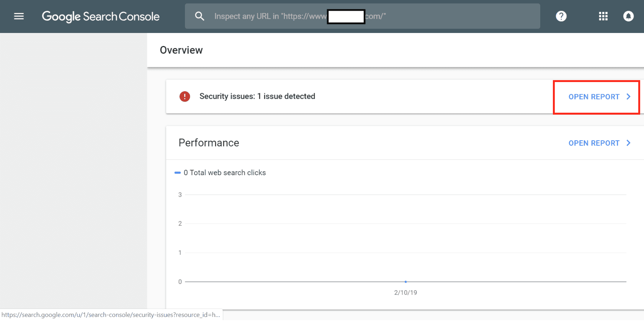Select the Security issues detected message
The image size is (644, 322).
click(257, 97)
